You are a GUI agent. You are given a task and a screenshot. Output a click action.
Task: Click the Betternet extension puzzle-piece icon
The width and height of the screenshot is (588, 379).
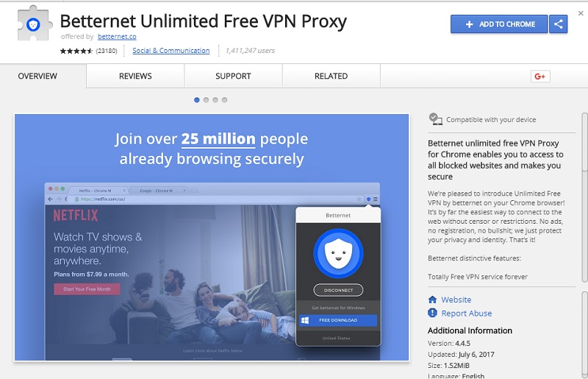33,24
